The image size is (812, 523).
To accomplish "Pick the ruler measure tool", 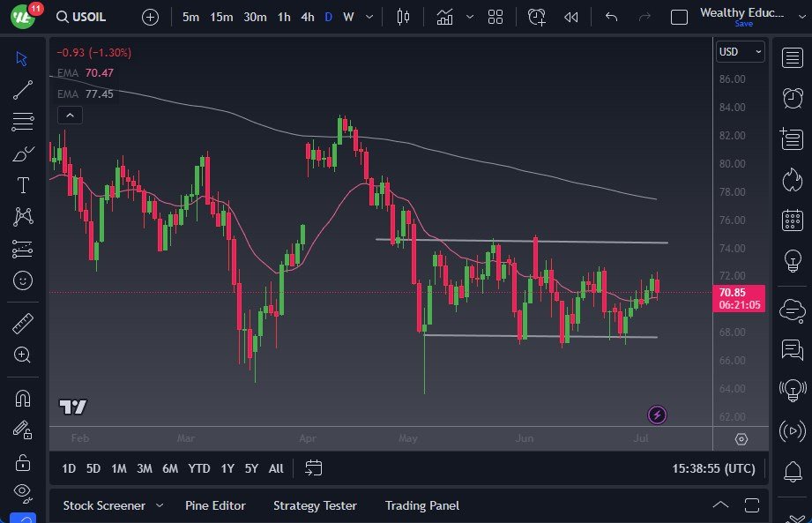I will (23, 324).
